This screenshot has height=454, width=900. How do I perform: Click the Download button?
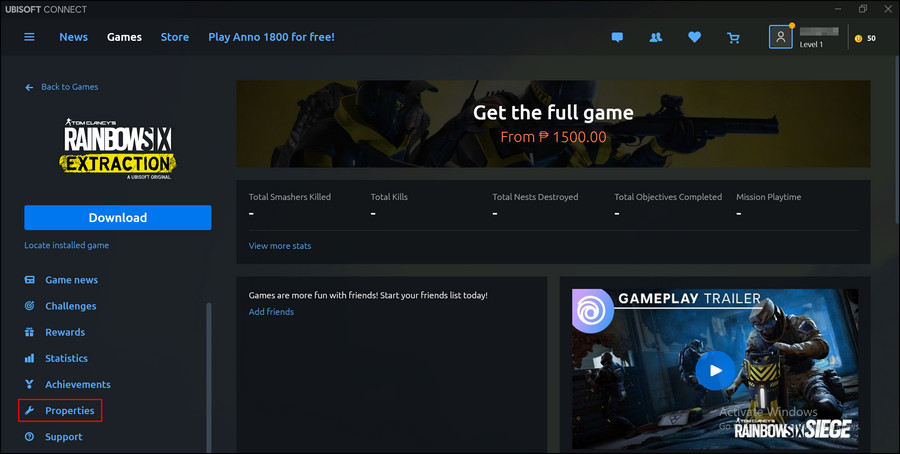118,218
